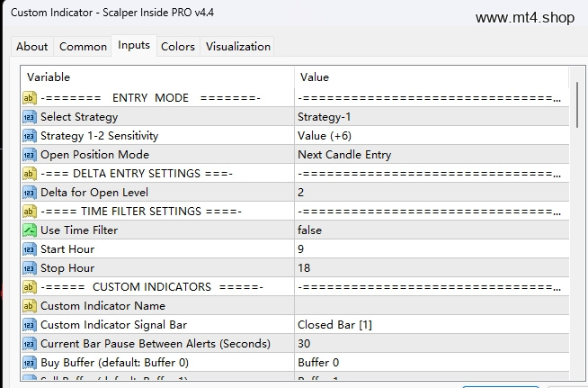The image size is (588, 388).
Task: Click the string icon beside CUSTOM INDICATORS
Action: [30, 287]
